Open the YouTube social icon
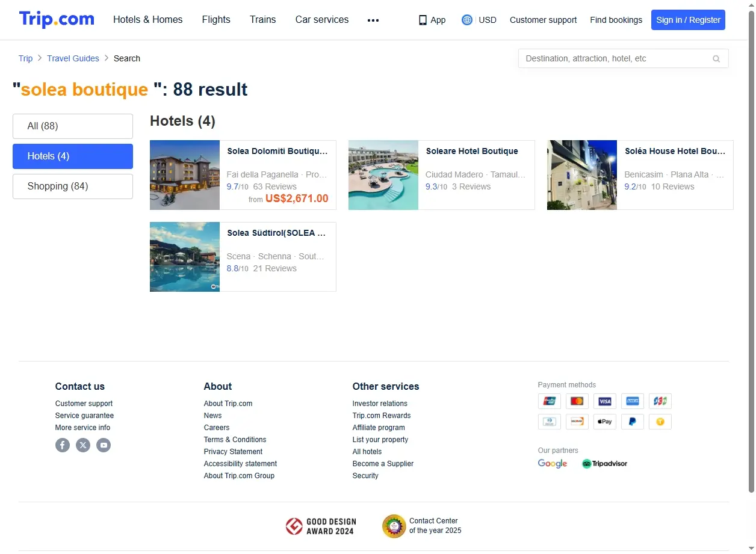 coord(104,445)
